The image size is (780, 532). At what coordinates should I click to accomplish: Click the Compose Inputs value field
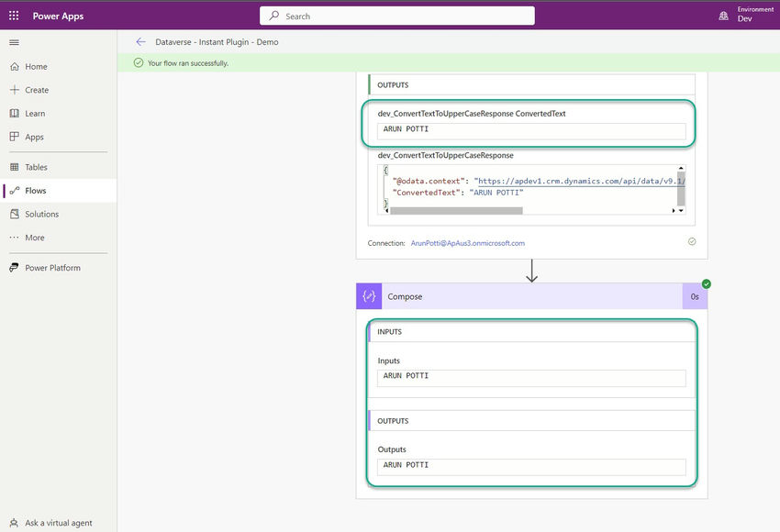[531, 378]
